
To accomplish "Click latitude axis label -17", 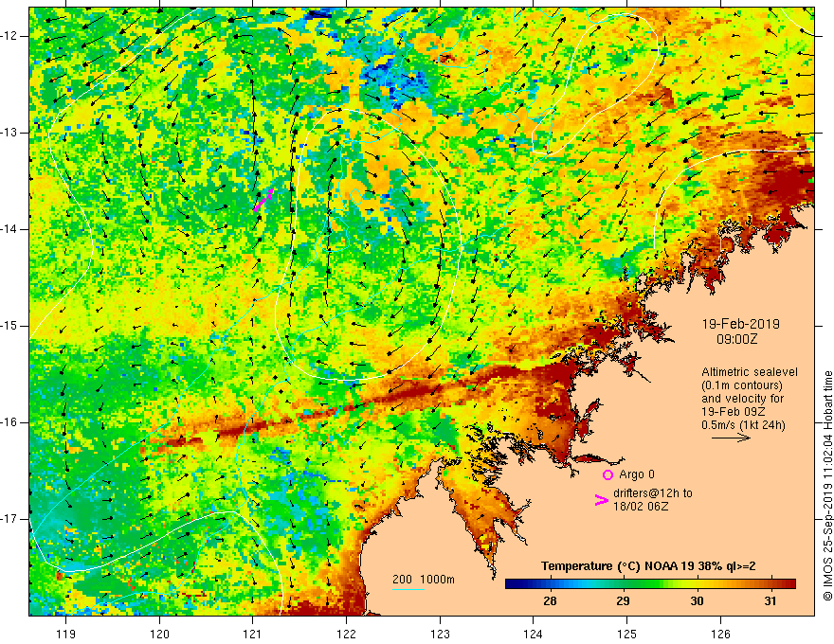I will 10,519.
